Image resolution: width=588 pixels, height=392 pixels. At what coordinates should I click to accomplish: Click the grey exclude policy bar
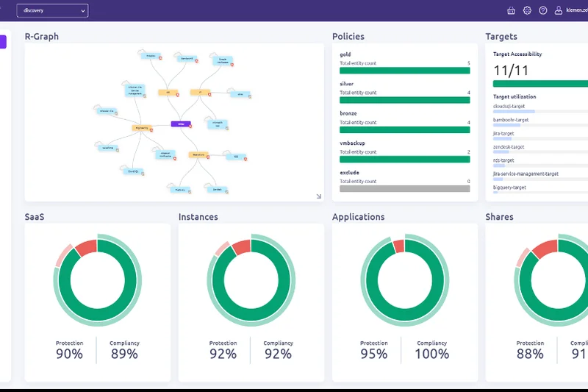[404, 189]
